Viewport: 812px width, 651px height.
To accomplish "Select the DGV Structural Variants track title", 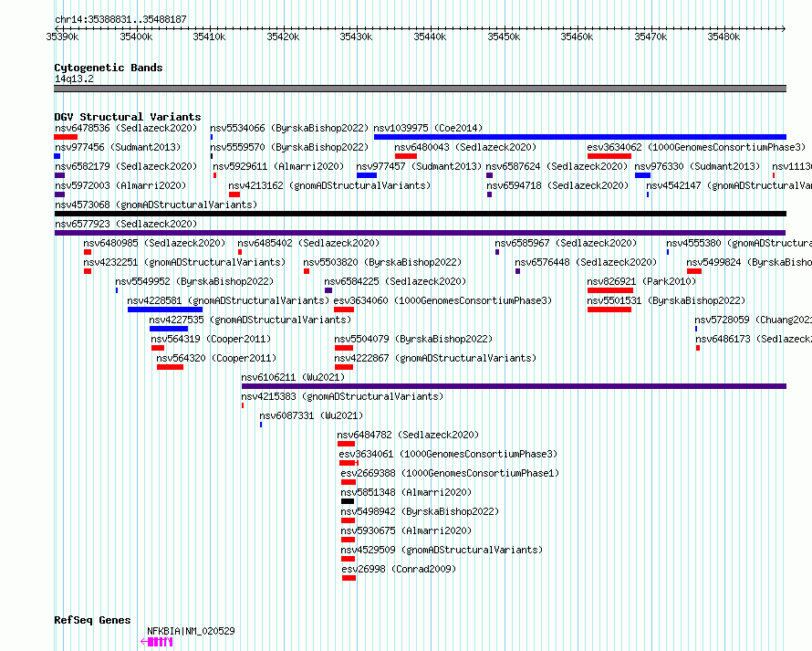I will 128,117.
